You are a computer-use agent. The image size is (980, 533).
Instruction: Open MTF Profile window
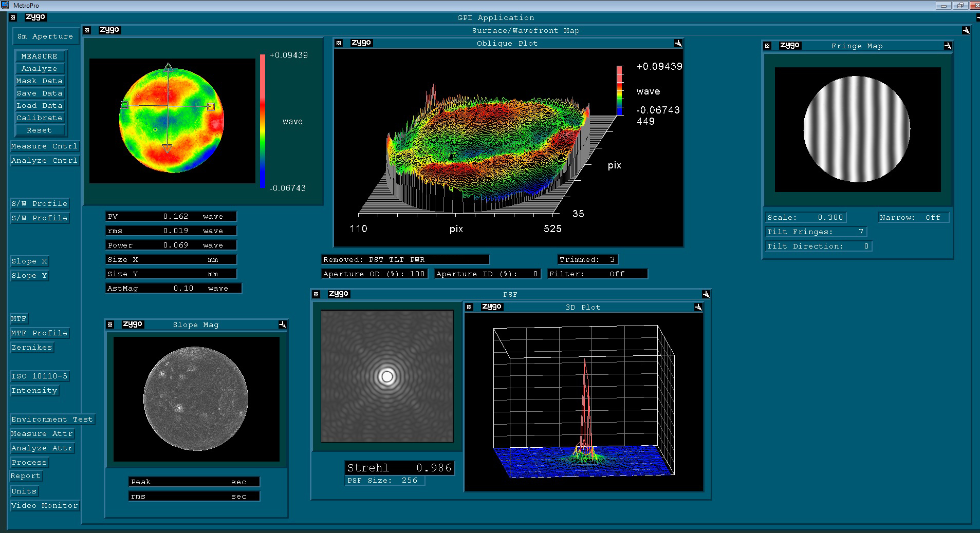40,333
